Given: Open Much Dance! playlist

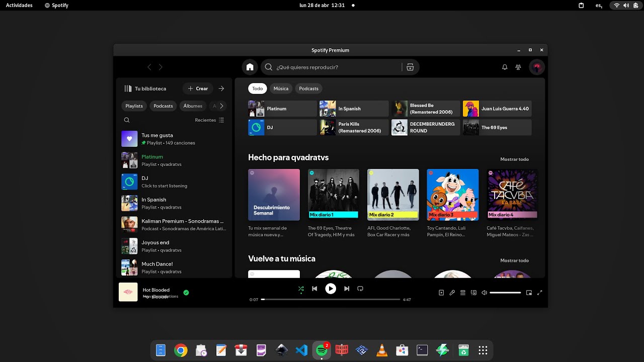Looking at the screenshot, I should [174, 267].
